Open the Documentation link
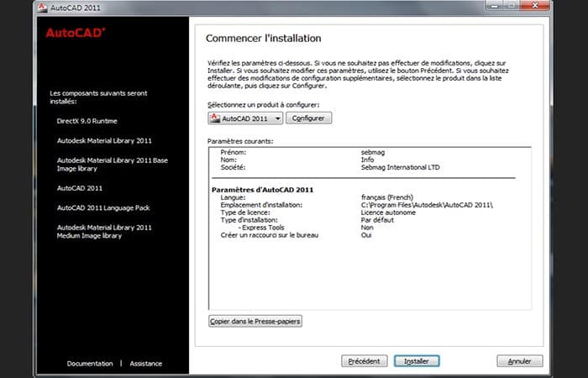The height and width of the screenshot is (378, 588). point(90,364)
